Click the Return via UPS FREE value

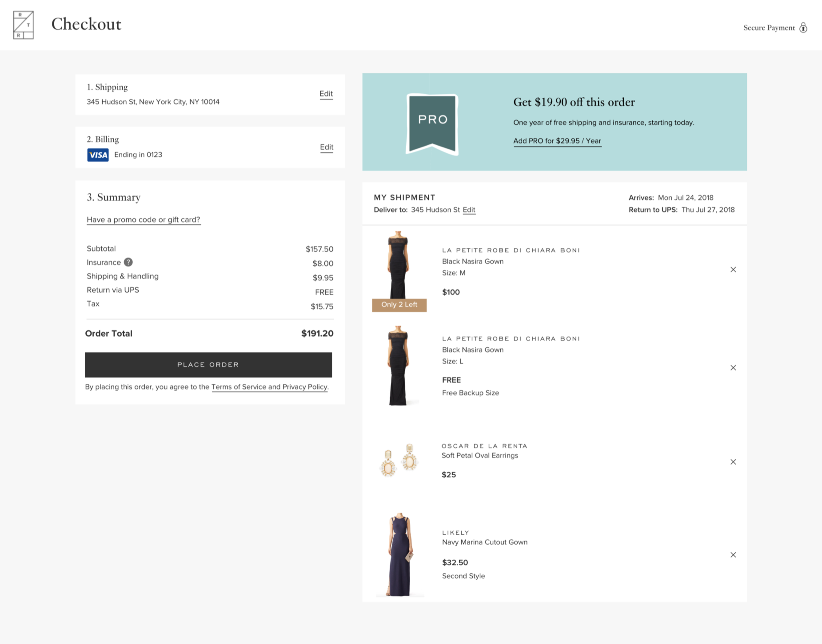[324, 292]
